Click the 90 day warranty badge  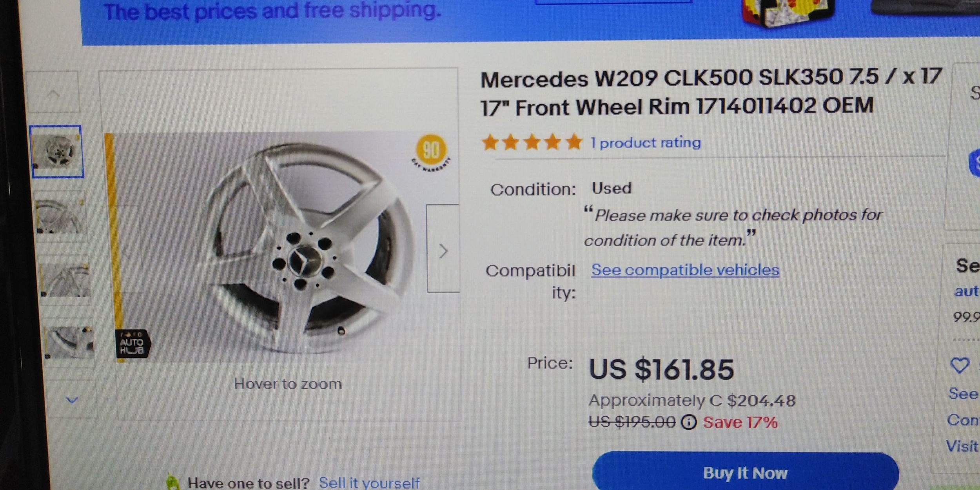click(431, 153)
